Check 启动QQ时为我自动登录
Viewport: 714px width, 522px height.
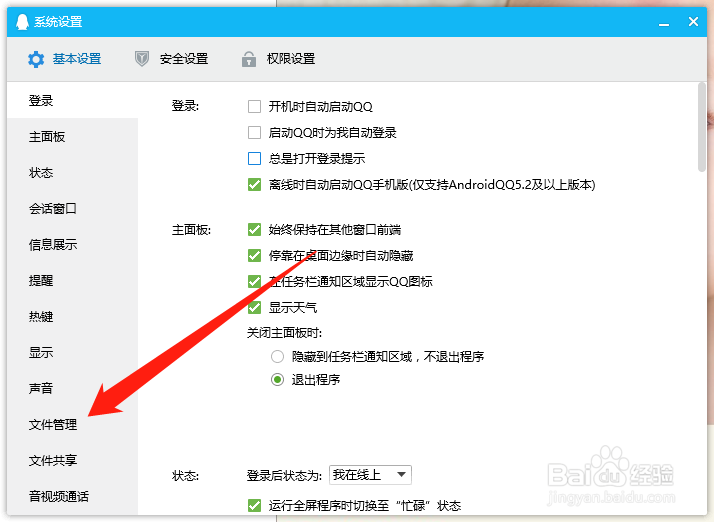click(255, 133)
